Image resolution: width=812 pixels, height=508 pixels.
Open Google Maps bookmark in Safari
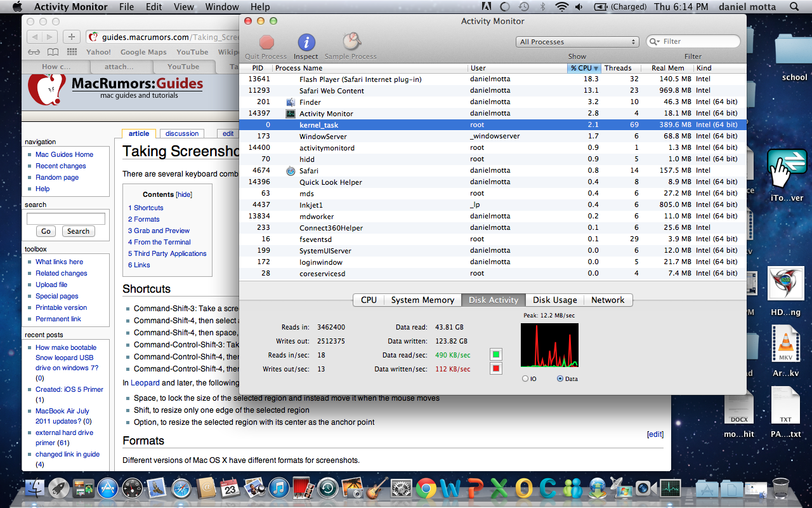pos(143,52)
